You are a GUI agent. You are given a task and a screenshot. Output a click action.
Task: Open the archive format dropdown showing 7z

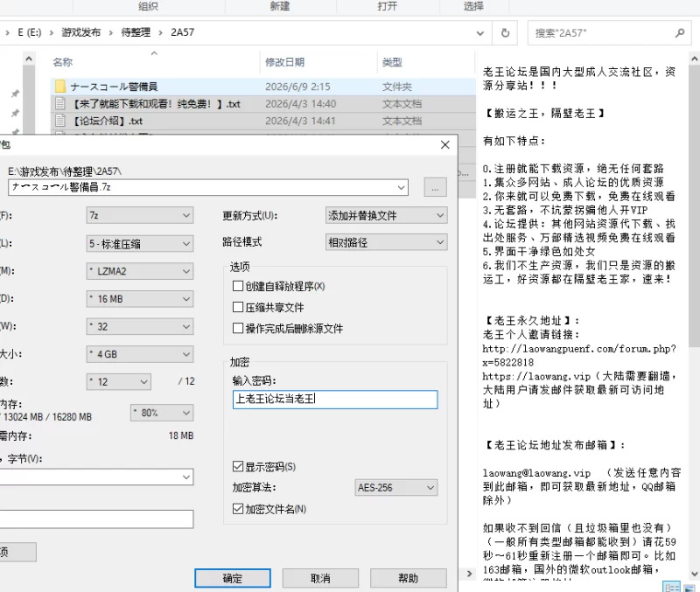pyautogui.click(x=140, y=215)
